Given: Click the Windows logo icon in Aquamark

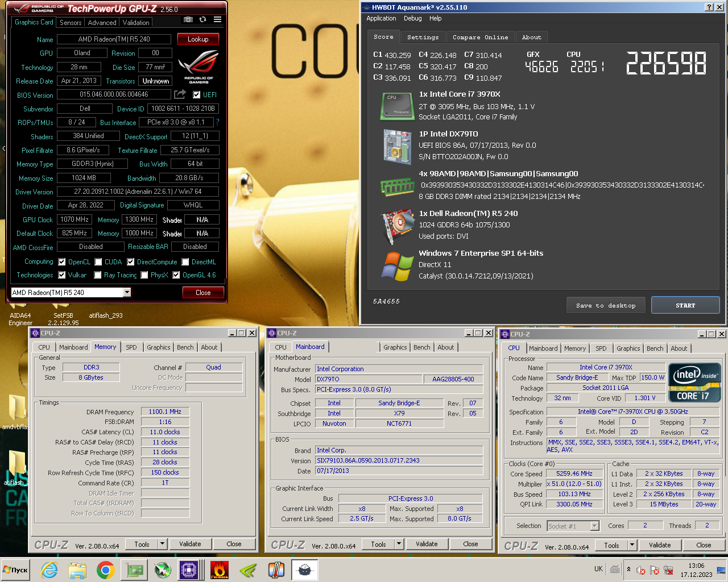Looking at the screenshot, I should pyautogui.click(x=396, y=266).
